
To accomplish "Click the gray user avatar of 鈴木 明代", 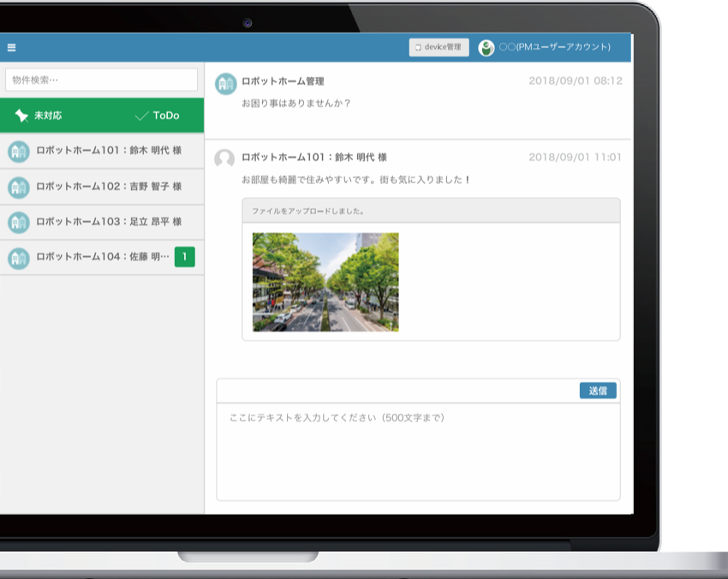I will point(224,158).
